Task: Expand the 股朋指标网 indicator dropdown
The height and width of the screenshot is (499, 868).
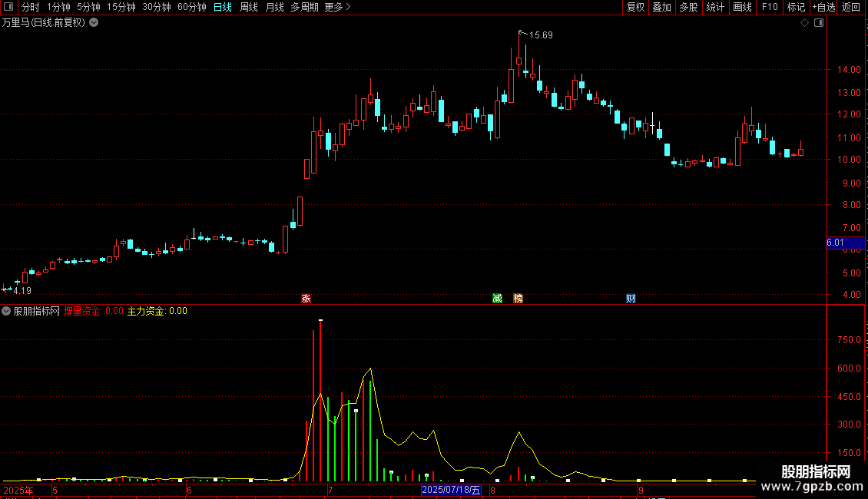Action: pos(6,311)
